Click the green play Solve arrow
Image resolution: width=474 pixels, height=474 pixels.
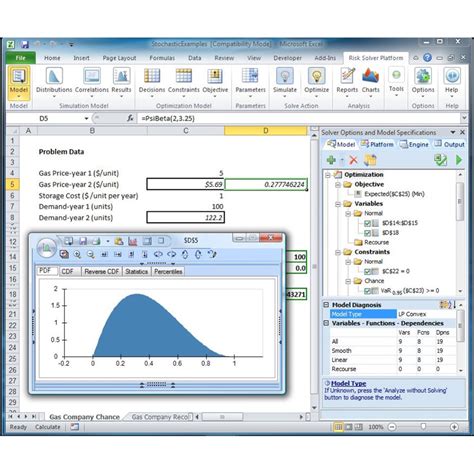click(x=459, y=160)
